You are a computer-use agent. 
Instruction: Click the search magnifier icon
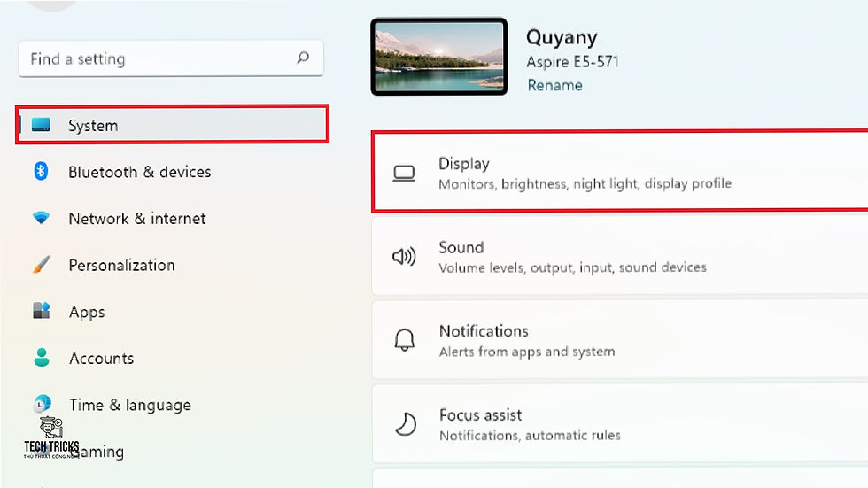pyautogui.click(x=303, y=58)
